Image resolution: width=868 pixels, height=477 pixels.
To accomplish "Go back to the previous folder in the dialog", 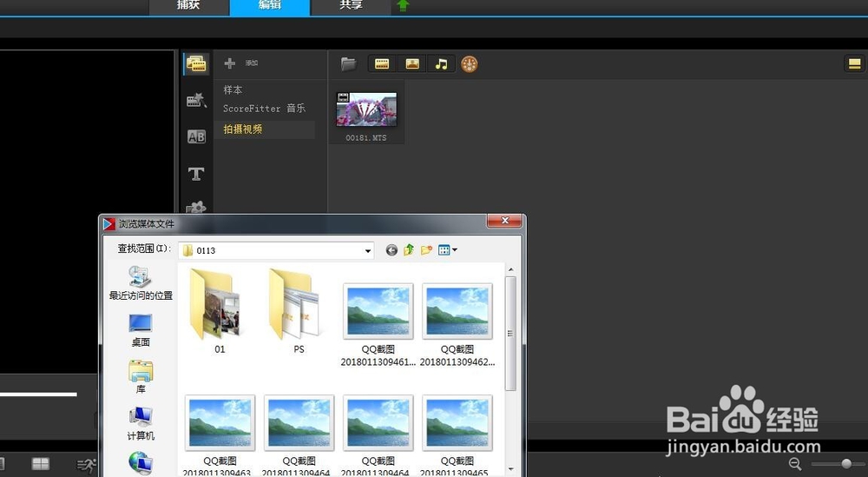I will (391, 250).
